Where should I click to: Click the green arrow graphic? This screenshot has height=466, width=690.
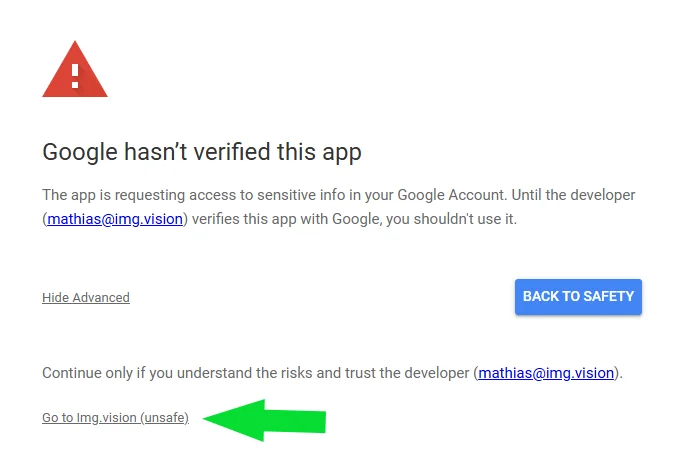[264, 420]
